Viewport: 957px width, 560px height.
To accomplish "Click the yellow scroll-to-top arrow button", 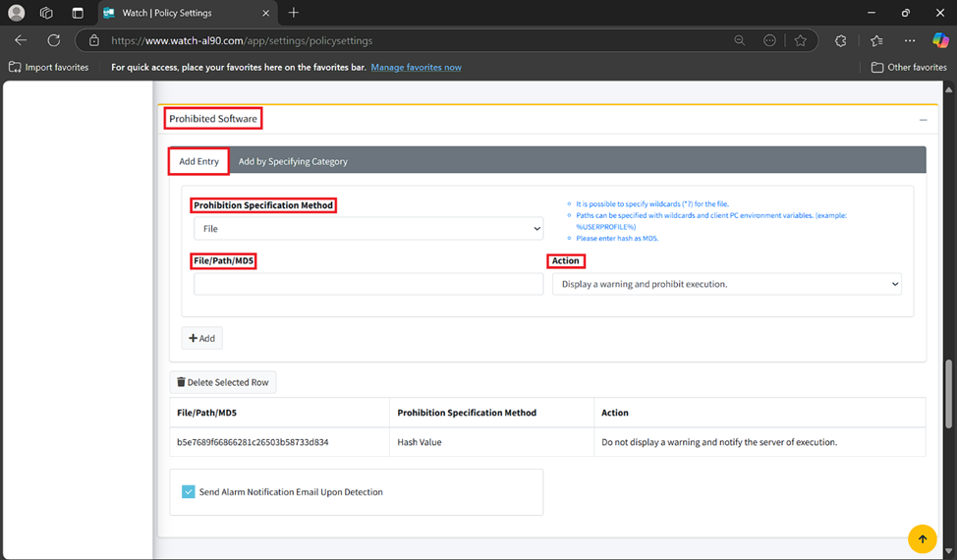I will point(922,539).
